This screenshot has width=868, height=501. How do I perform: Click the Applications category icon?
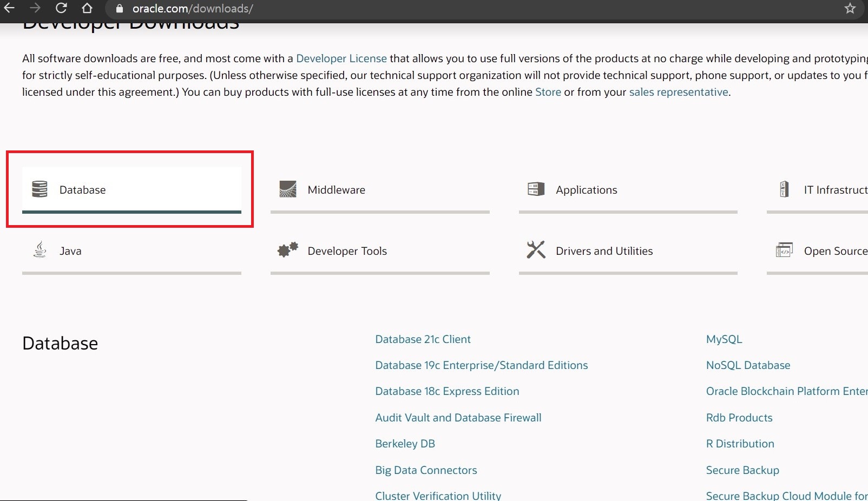pos(536,189)
